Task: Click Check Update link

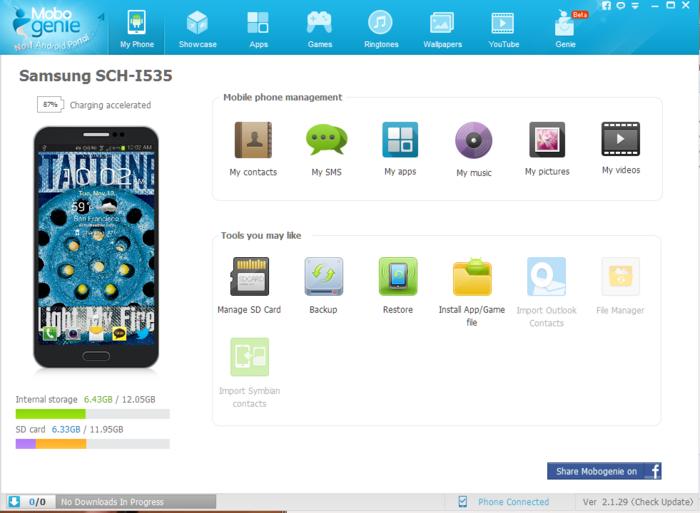Action: [x=662, y=502]
